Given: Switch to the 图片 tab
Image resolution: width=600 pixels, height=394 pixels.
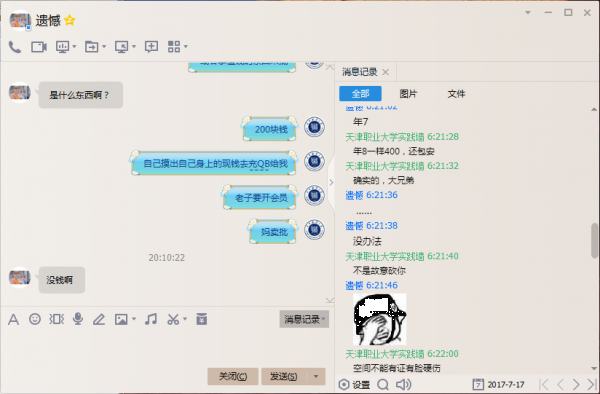Looking at the screenshot, I should (408, 94).
